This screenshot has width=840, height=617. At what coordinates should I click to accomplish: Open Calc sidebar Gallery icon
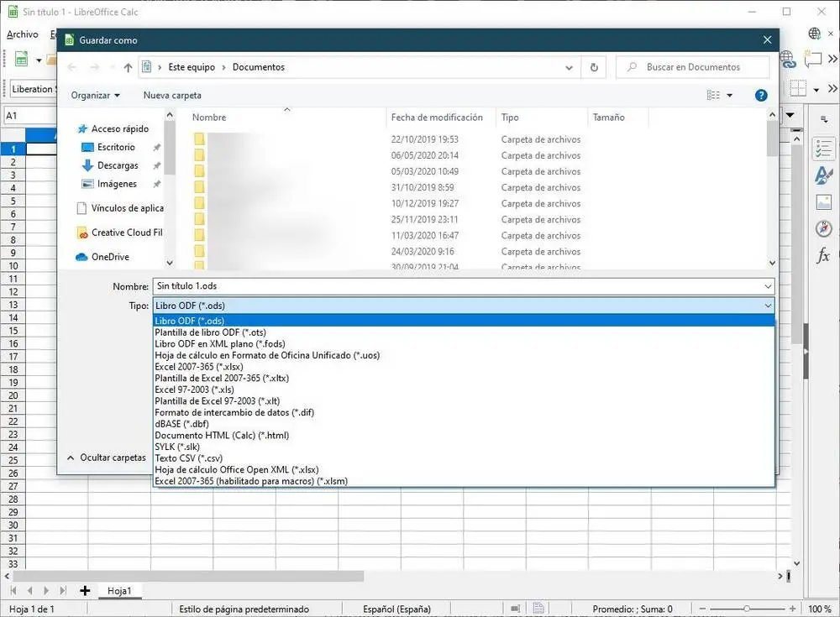point(823,202)
